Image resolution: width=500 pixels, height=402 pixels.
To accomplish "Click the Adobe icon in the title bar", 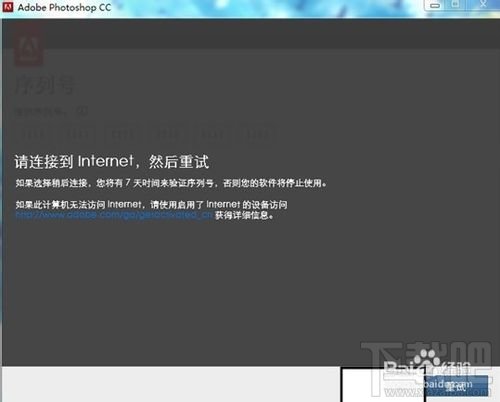I will [7, 7].
